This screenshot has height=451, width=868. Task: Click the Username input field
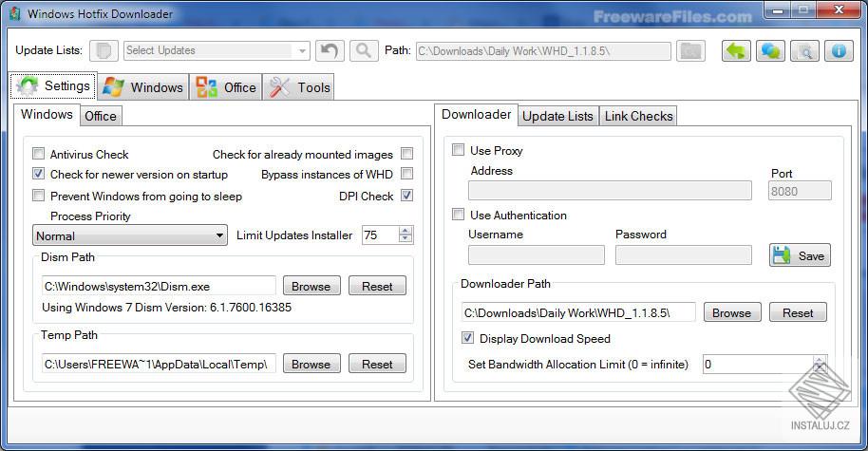click(x=537, y=255)
